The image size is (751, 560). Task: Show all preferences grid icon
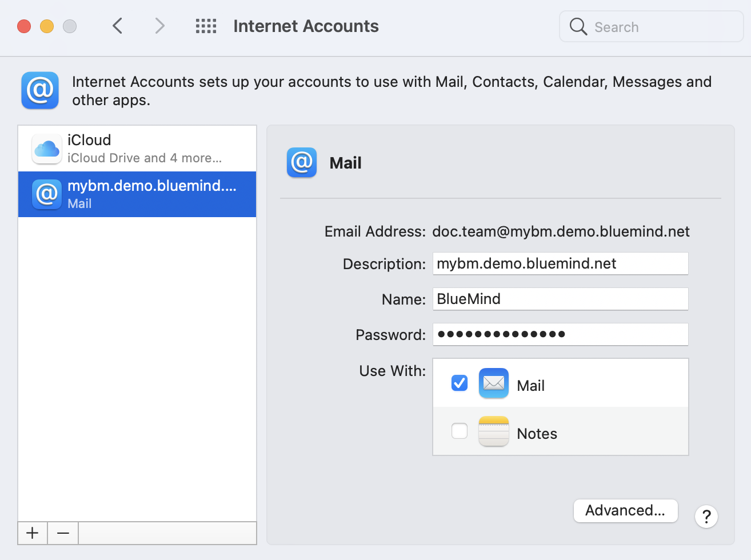click(x=206, y=26)
